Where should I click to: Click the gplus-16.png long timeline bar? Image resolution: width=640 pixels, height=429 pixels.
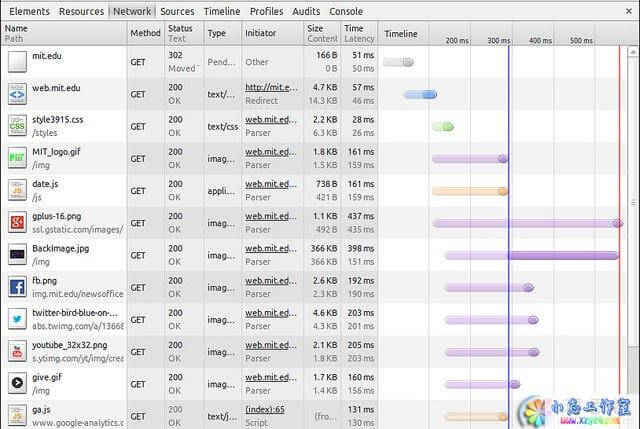[x=528, y=223]
